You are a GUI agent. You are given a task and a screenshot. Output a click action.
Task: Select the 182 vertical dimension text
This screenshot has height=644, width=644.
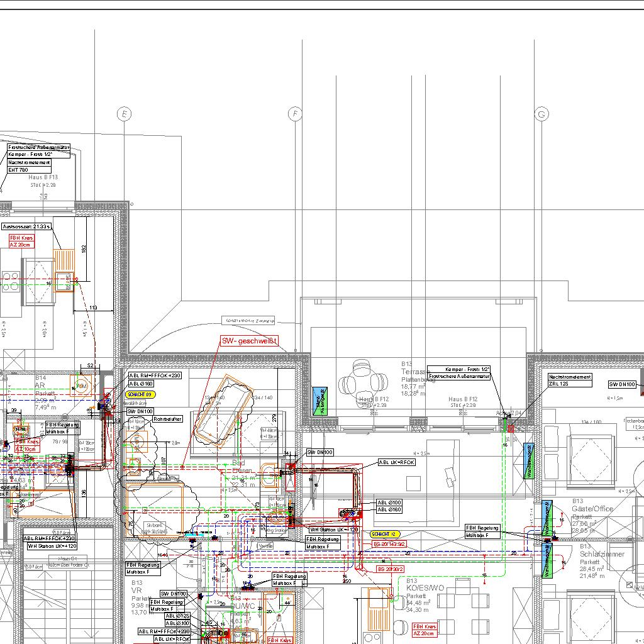(x=84, y=248)
